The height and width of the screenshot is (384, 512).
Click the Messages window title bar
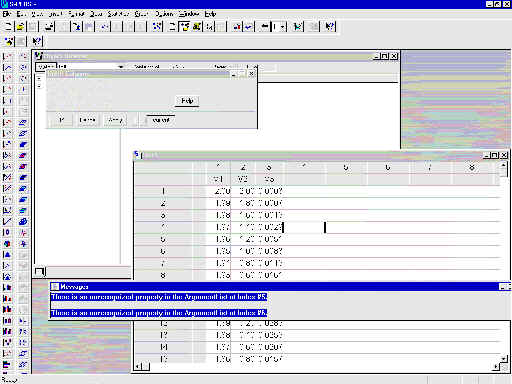tap(279, 287)
